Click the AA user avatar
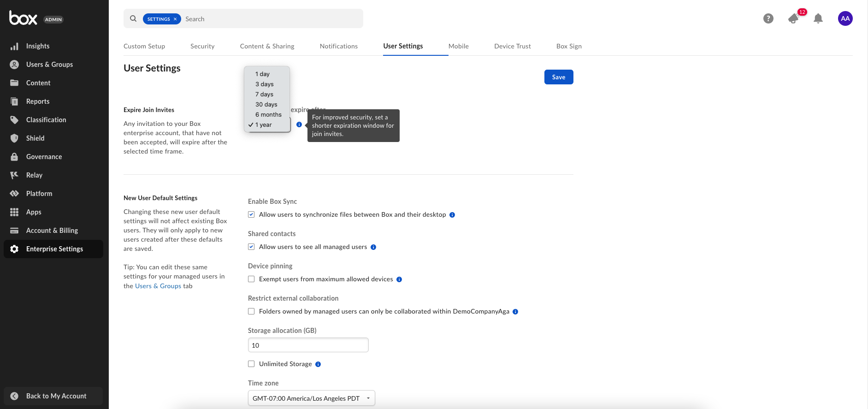Image resolution: width=868 pixels, height=409 pixels. pos(845,18)
